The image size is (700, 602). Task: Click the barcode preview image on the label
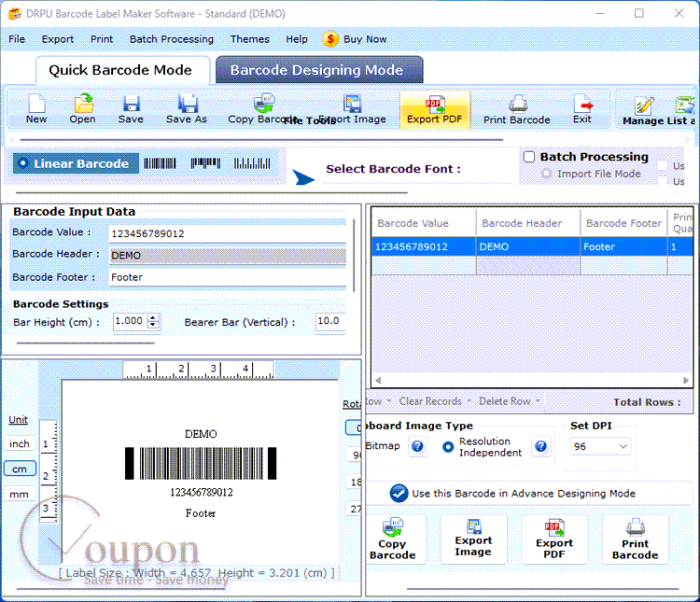pos(201,464)
